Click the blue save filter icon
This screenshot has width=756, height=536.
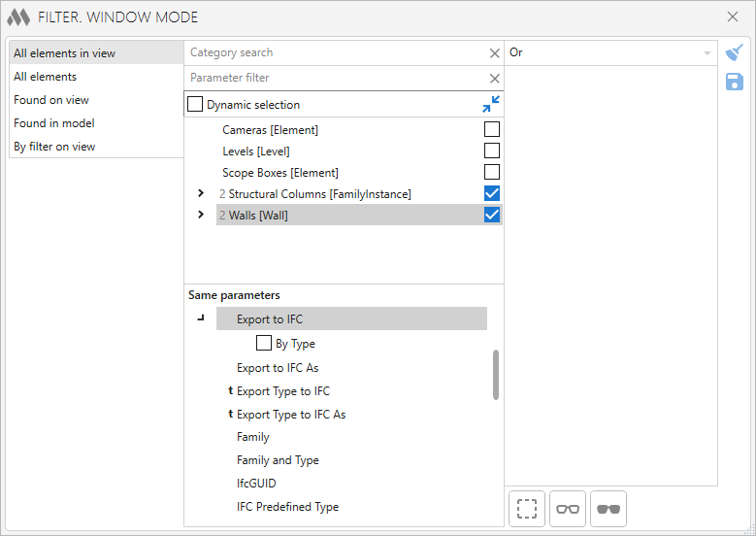735,82
